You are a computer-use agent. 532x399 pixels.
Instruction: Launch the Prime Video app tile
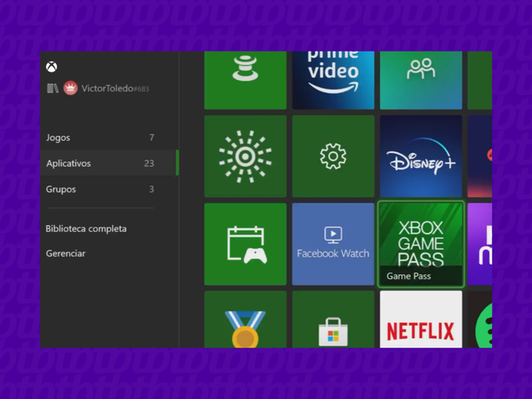(333, 80)
